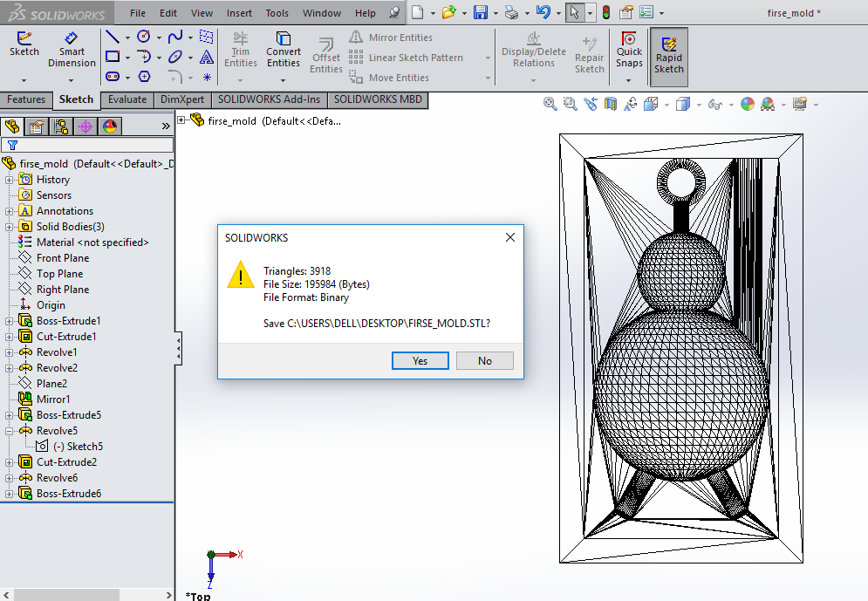Open DisplayManager tab icon
This screenshot has height=601, width=868.
[110, 126]
